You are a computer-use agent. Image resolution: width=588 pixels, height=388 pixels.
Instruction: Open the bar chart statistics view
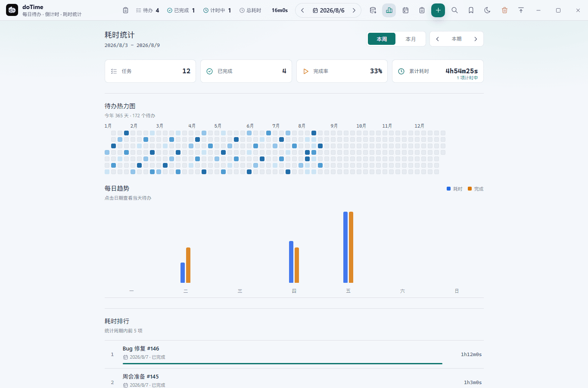[389, 10]
